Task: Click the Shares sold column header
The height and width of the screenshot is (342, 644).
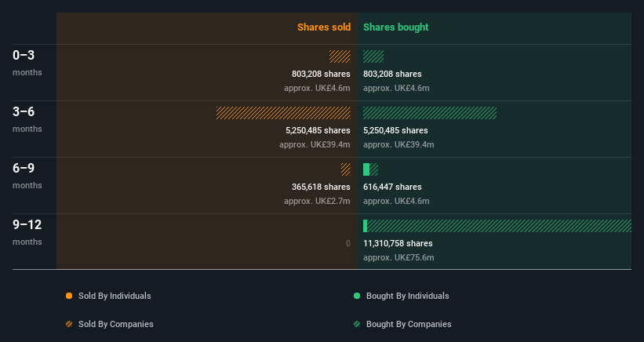Action: pos(323,27)
